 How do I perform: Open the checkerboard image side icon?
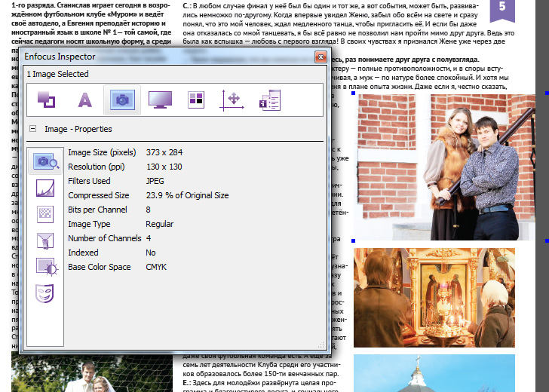pos(45,214)
